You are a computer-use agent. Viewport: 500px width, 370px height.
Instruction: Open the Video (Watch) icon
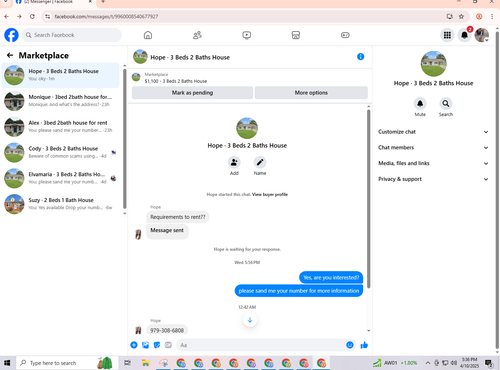247,35
